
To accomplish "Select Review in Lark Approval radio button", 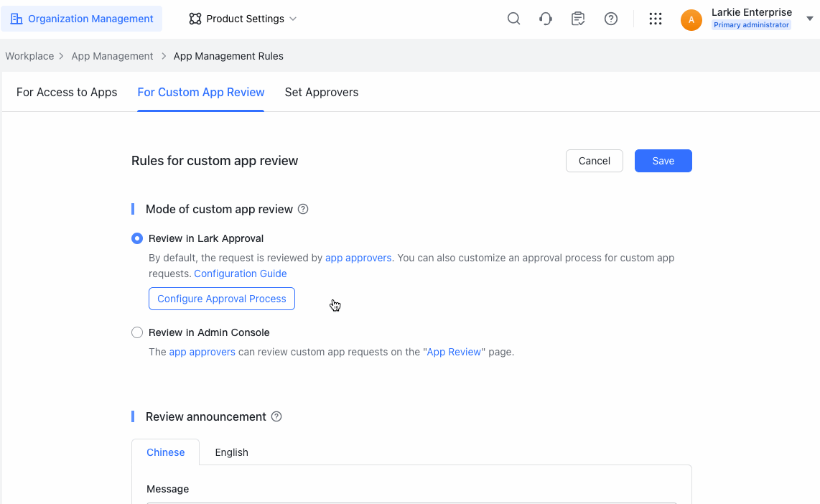I will click(137, 238).
